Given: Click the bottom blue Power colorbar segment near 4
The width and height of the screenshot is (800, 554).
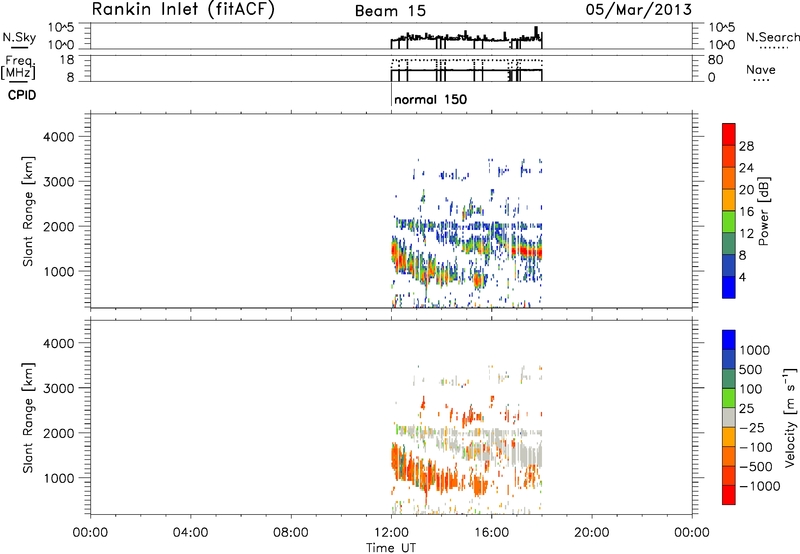Looking at the screenshot, I should tap(729, 287).
